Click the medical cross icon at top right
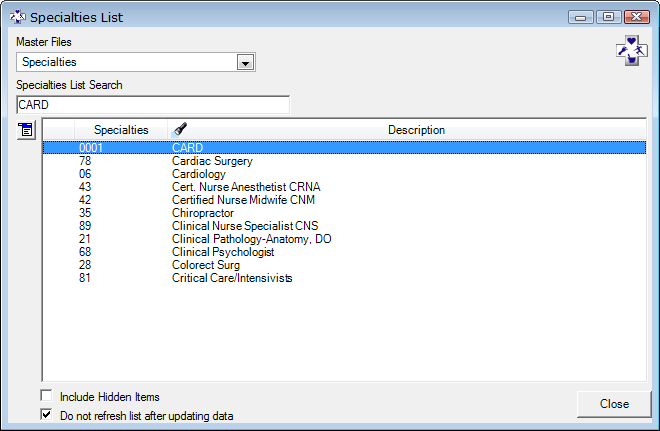The image size is (660, 431). tap(629, 52)
